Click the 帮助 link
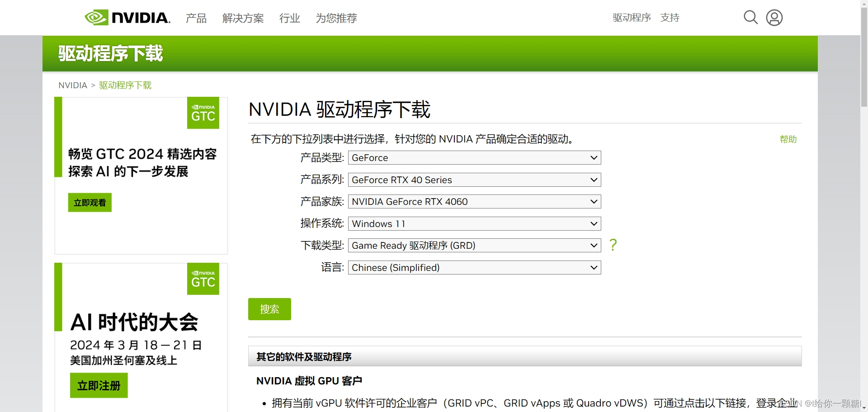Image resolution: width=868 pixels, height=412 pixels. 788,139
